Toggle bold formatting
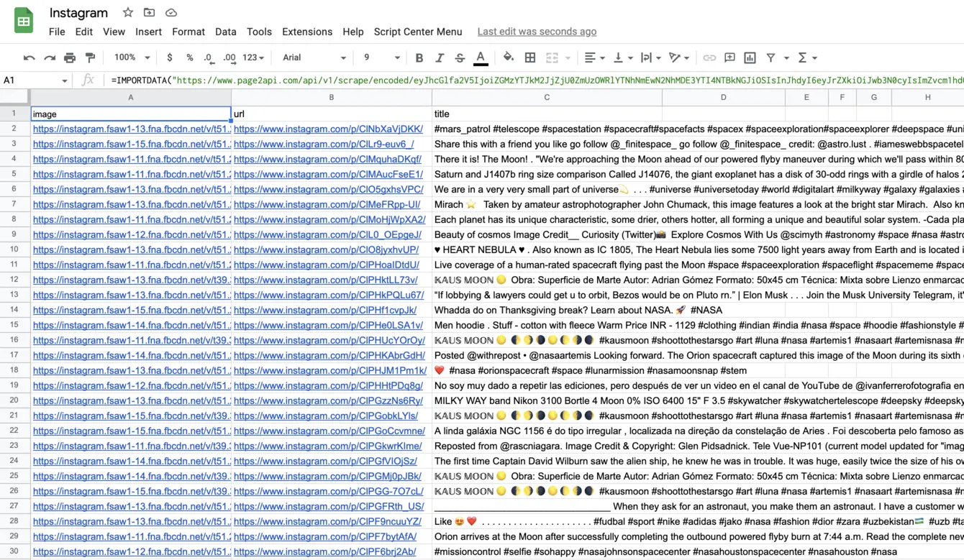964x560 pixels. coord(419,58)
